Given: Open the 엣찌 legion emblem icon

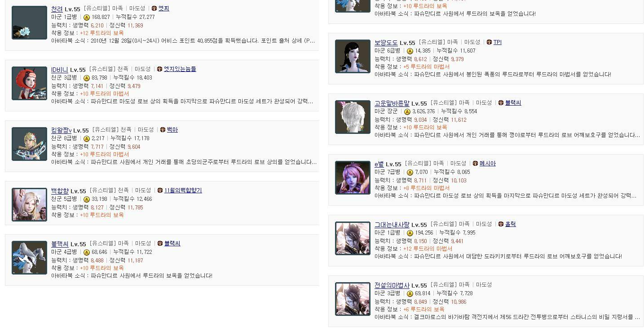Looking at the screenshot, I should click(x=154, y=9).
